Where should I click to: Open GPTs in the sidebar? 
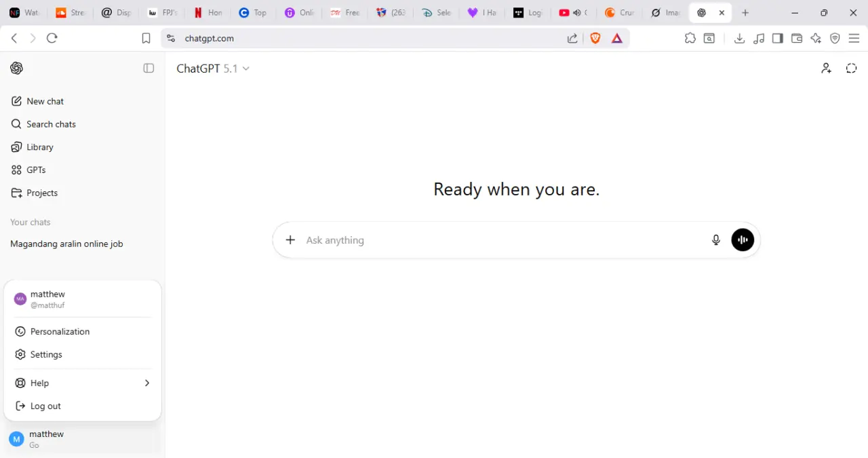pyautogui.click(x=83, y=170)
